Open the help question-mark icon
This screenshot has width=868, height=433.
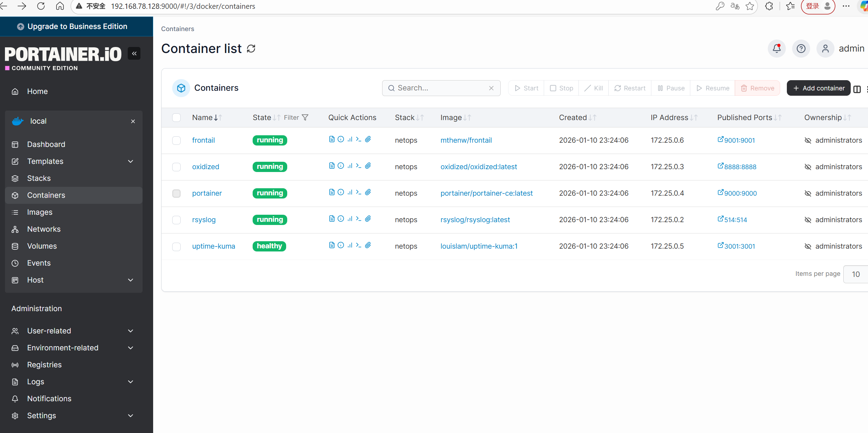pos(801,48)
